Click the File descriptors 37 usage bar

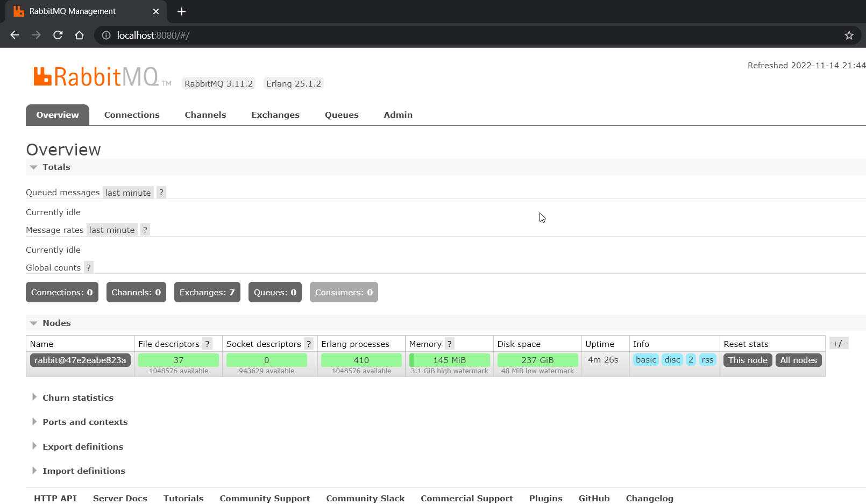coord(179,360)
